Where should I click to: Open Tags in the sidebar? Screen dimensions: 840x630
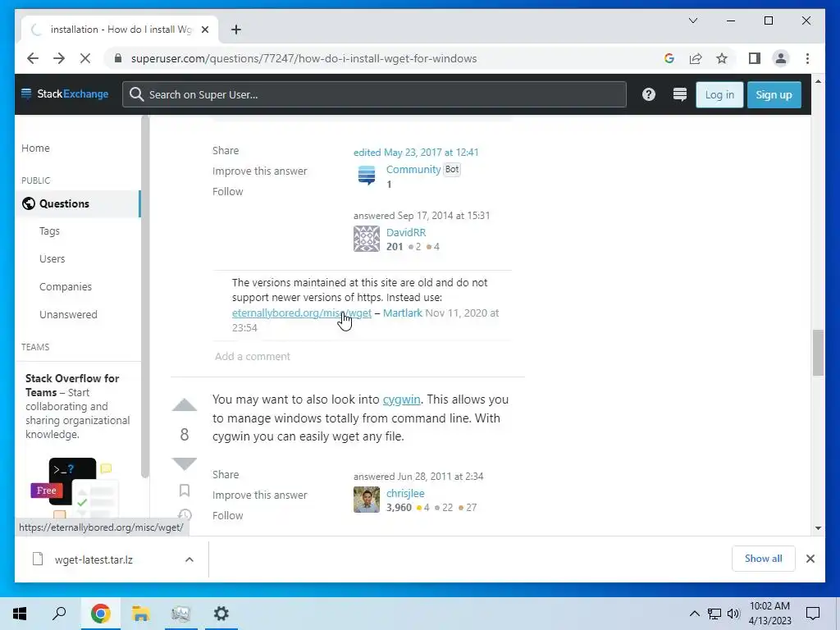(49, 231)
